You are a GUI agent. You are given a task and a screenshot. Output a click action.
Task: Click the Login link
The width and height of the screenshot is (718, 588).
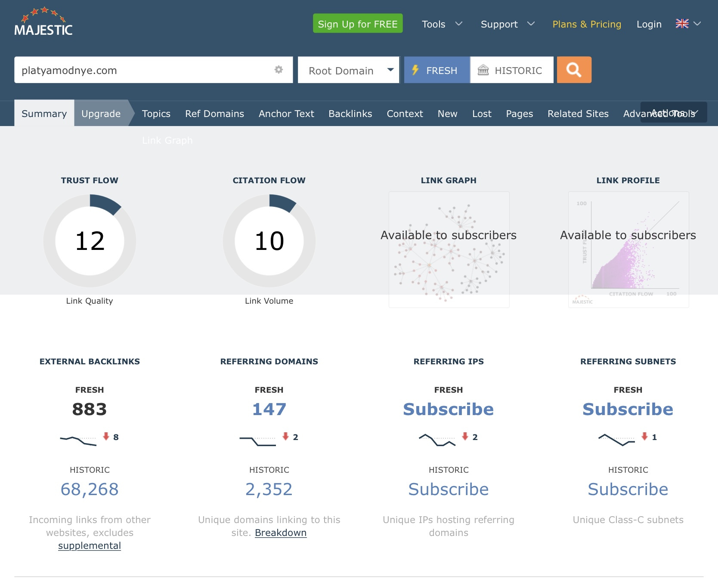[649, 24]
